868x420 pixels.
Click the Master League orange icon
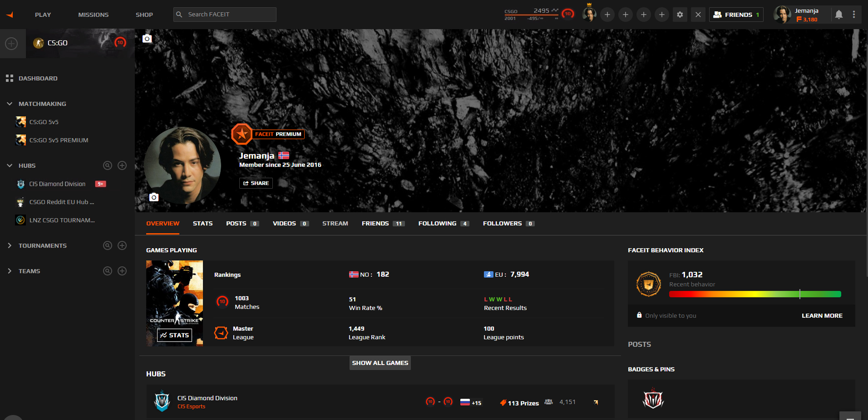pos(221,333)
